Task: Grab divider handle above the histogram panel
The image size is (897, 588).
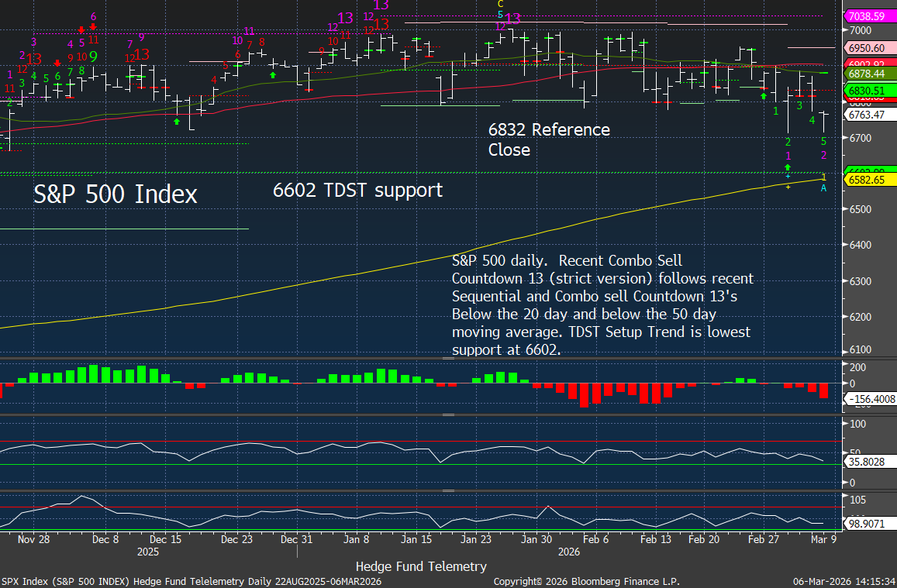Action: [x=448, y=359]
